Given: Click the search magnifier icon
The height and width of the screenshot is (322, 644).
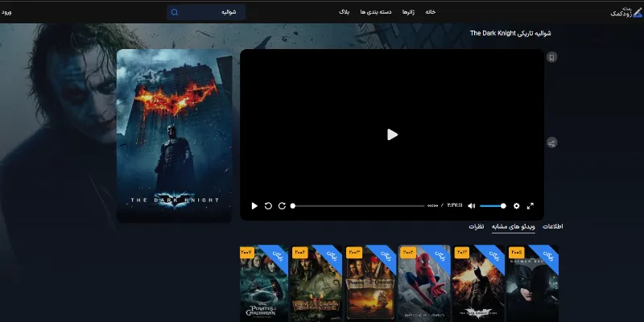Looking at the screenshot, I should (175, 12).
